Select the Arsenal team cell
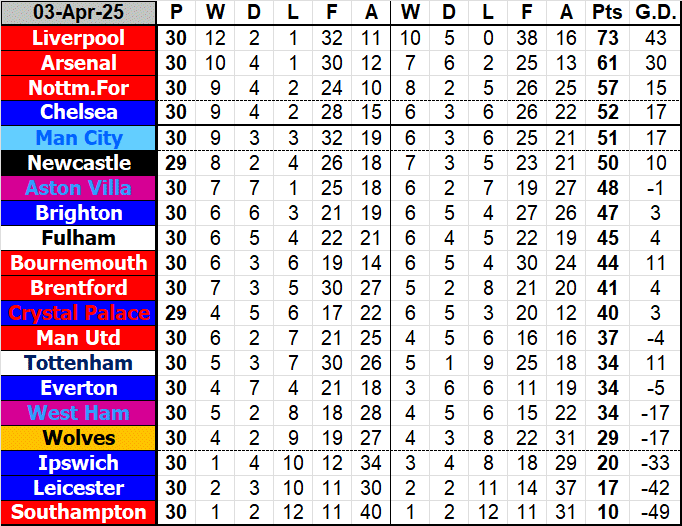The height and width of the screenshot is (526, 682). point(79,63)
